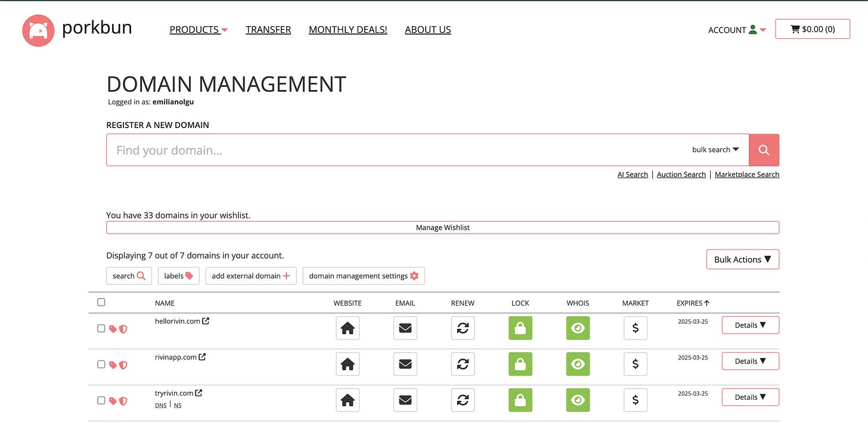Open website settings for hellorivin.com
Viewport: 868px width, 423px height.
(348, 328)
